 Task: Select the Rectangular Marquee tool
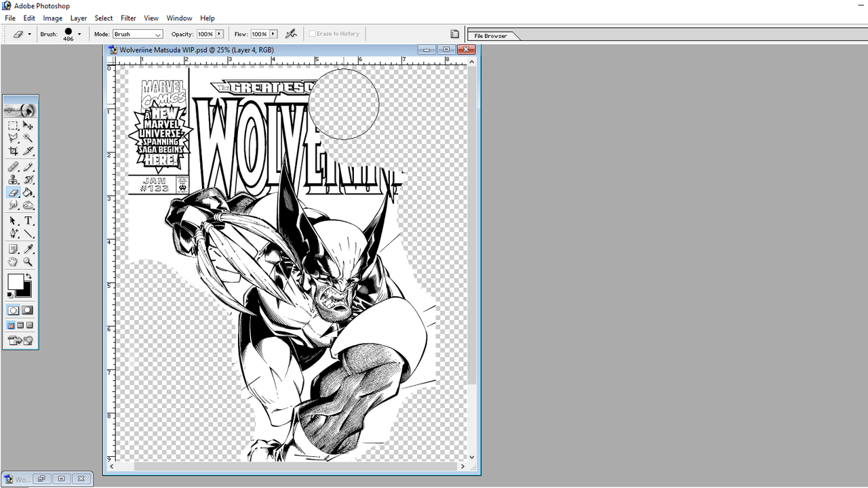point(13,126)
